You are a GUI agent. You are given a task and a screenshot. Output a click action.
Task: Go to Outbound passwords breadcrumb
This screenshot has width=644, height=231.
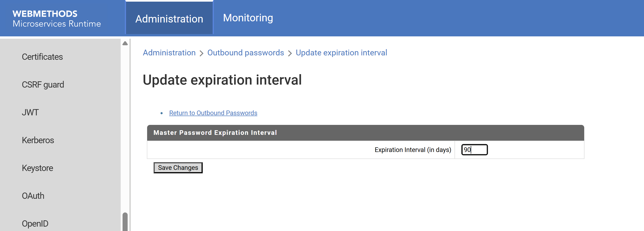click(x=246, y=53)
